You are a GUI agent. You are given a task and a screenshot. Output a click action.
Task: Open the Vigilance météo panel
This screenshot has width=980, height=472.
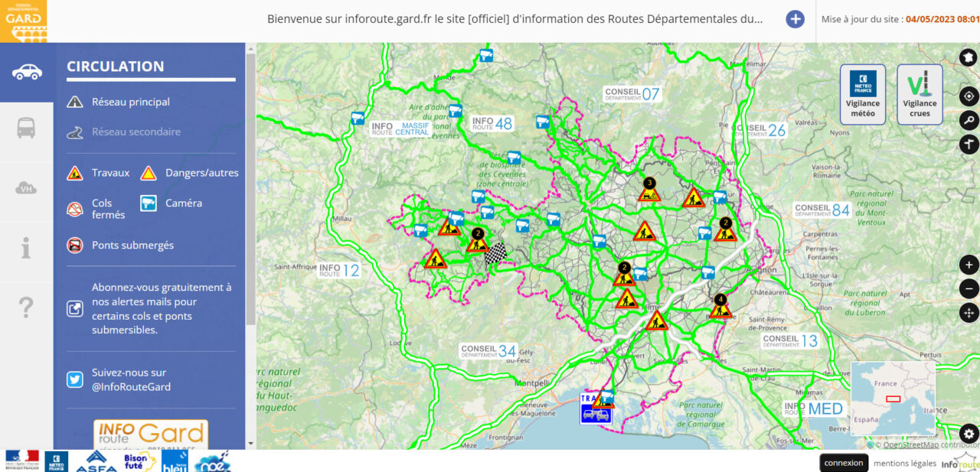[x=863, y=94]
